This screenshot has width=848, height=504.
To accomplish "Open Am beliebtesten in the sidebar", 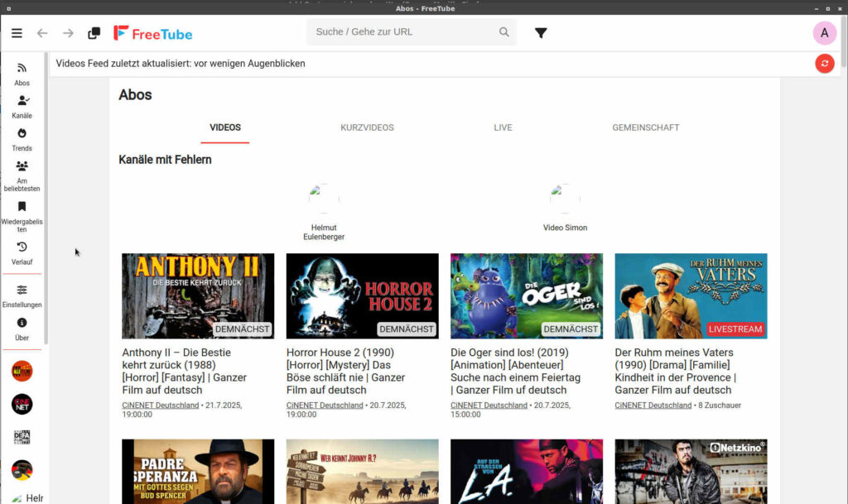I will pos(22,176).
